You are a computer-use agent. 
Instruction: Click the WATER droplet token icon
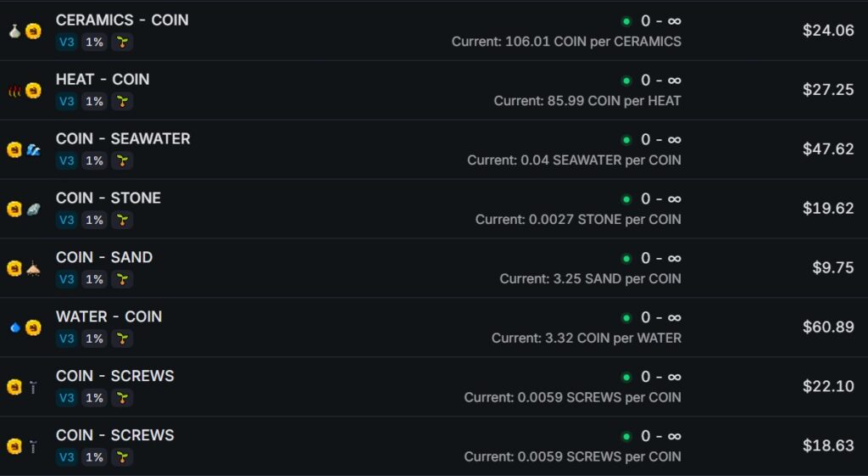[14, 328]
